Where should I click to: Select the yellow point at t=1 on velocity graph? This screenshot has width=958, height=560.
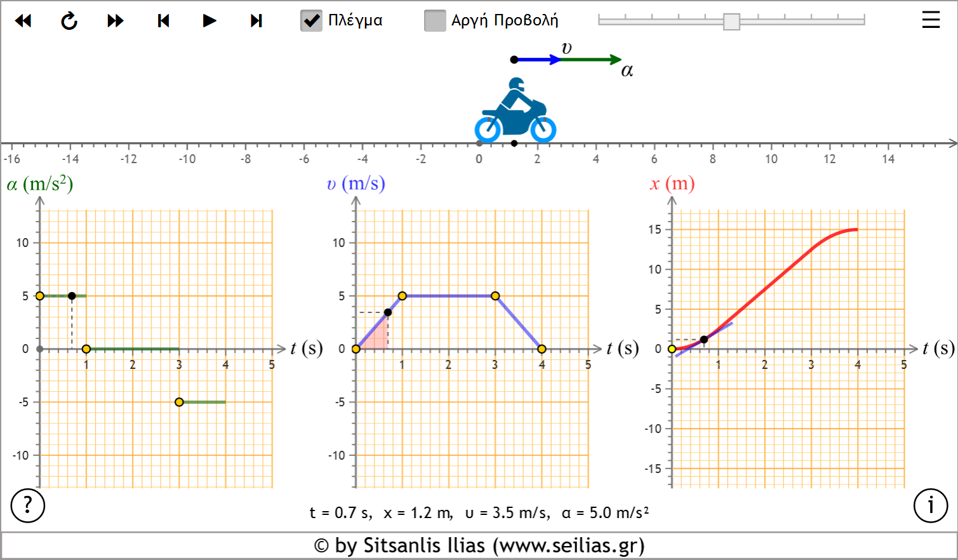click(402, 296)
